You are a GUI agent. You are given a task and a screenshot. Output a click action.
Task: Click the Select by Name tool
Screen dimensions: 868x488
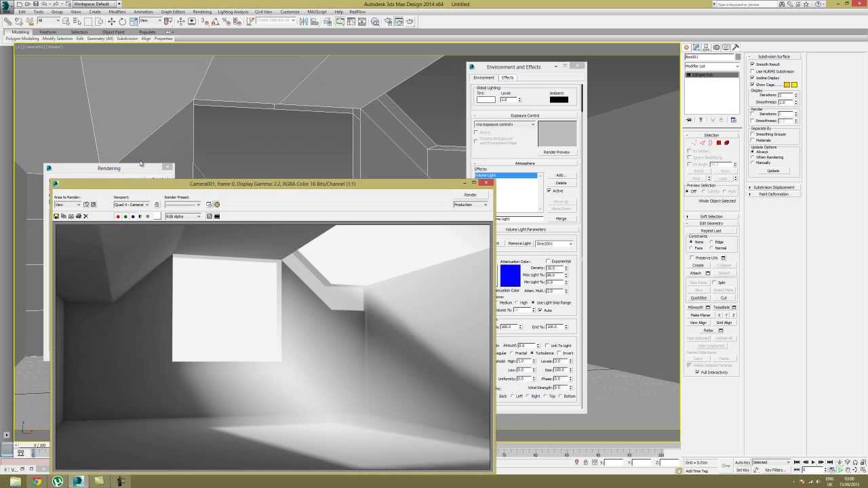77,21
